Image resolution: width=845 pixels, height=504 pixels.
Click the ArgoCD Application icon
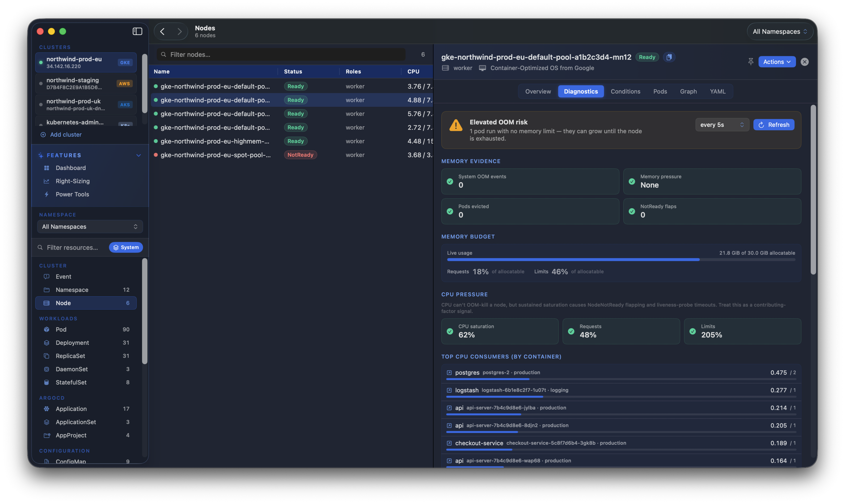pos(47,409)
